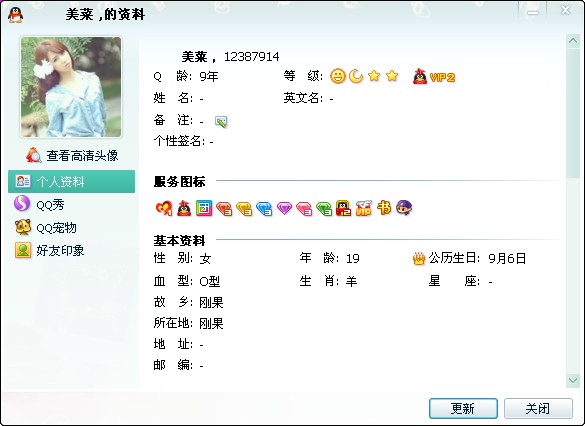The width and height of the screenshot is (585, 426).
Task: Click the 团 square service icon
Action: pyautogui.click(x=204, y=208)
